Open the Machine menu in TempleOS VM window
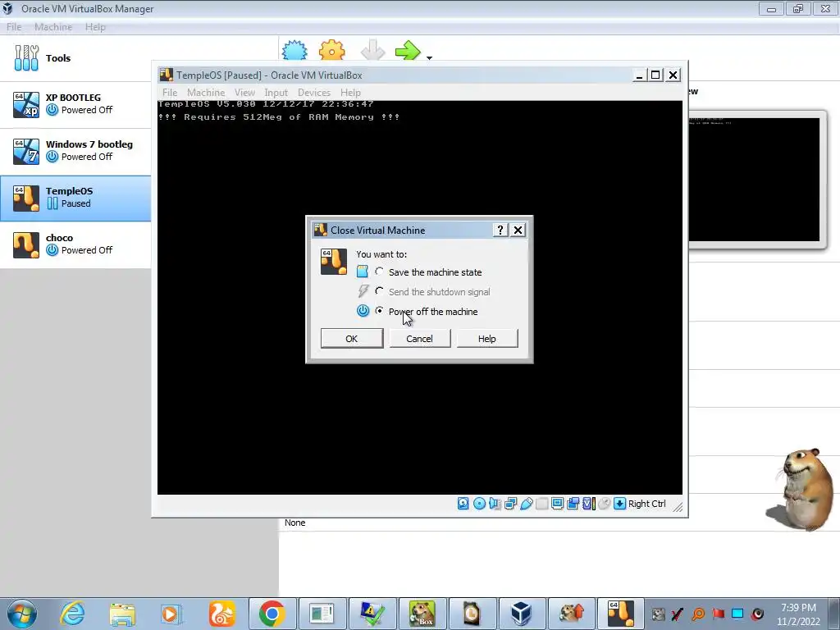This screenshot has height=630, width=840. 206,93
